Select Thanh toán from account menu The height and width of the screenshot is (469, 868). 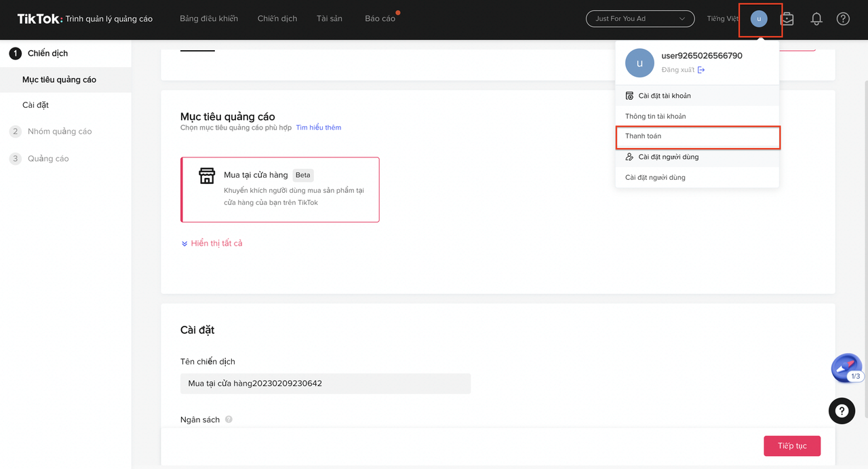pos(697,136)
